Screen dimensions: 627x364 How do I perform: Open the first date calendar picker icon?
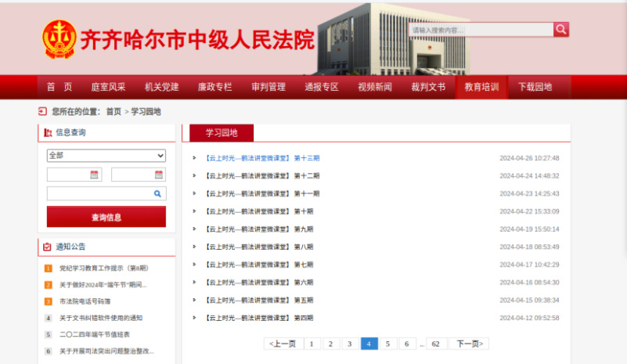(x=95, y=175)
